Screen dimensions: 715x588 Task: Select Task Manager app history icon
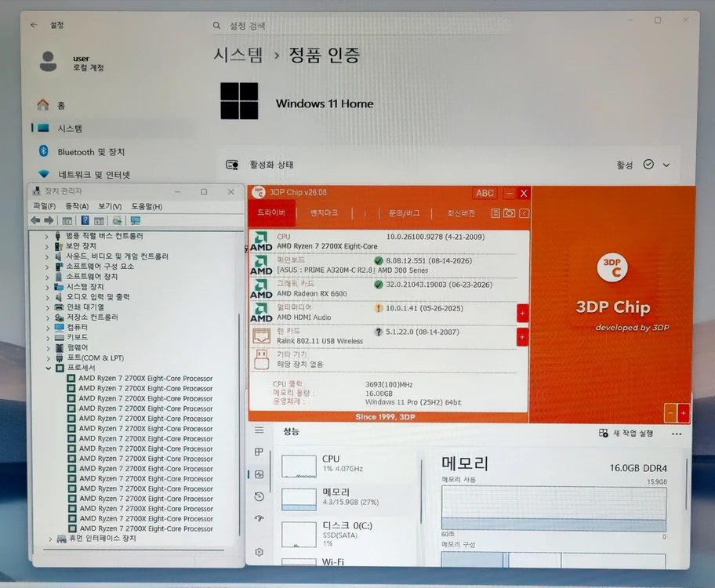point(259,496)
